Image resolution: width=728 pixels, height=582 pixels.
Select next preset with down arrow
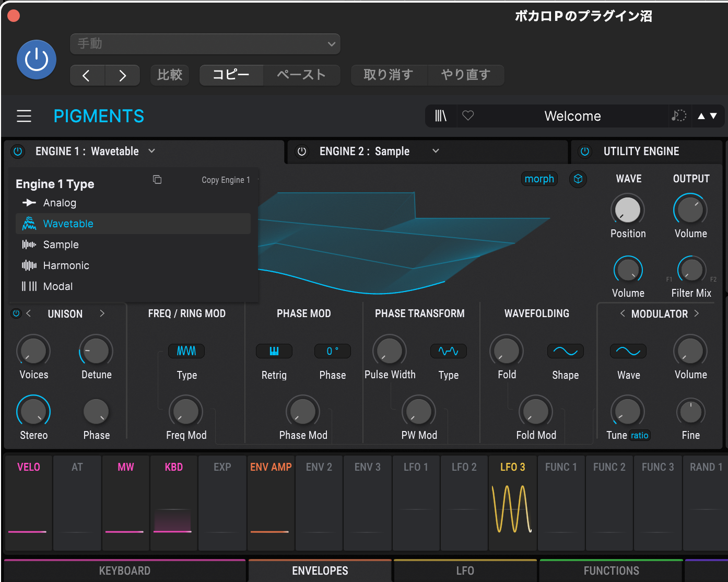coord(713,116)
